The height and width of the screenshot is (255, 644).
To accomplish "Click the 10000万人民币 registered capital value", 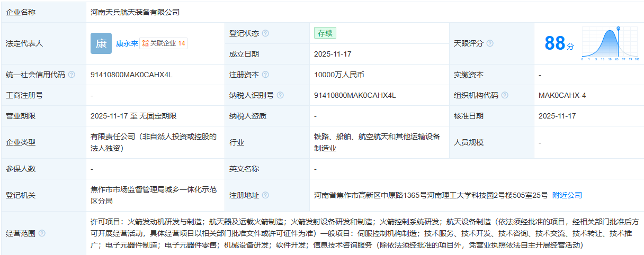I will pos(339,75).
